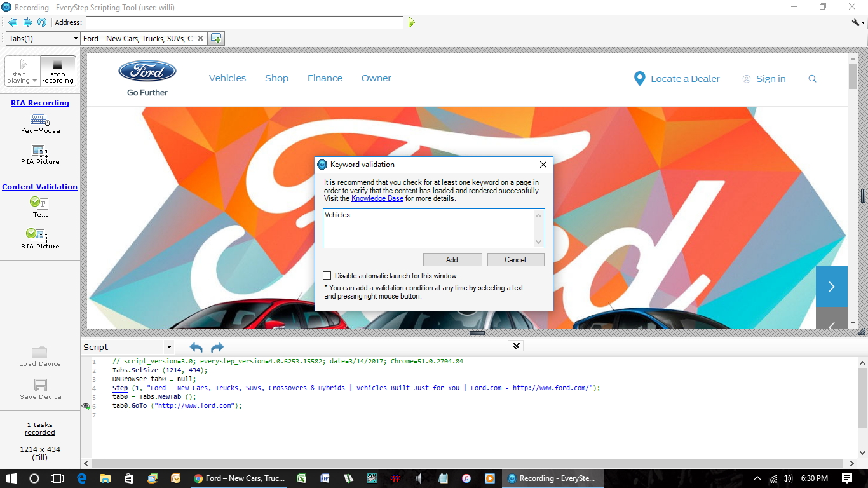This screenshot has width=868, height=488.
Task: Click the Ford logo
Action: click(147, 71)
